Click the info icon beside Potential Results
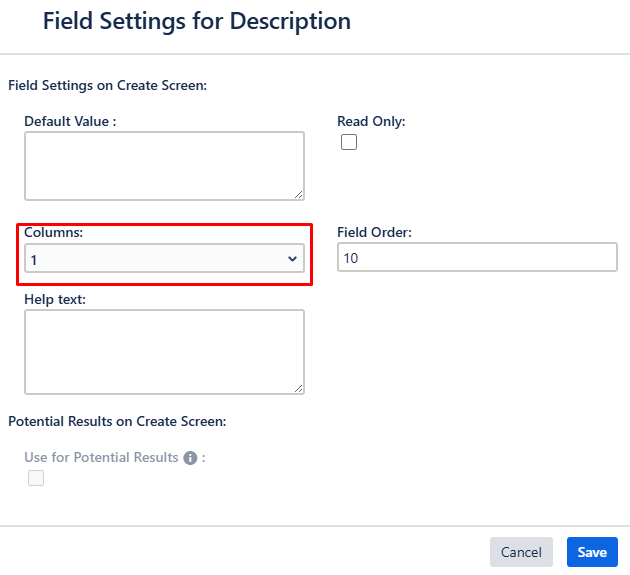630x575 pixels. click(190, 458)
